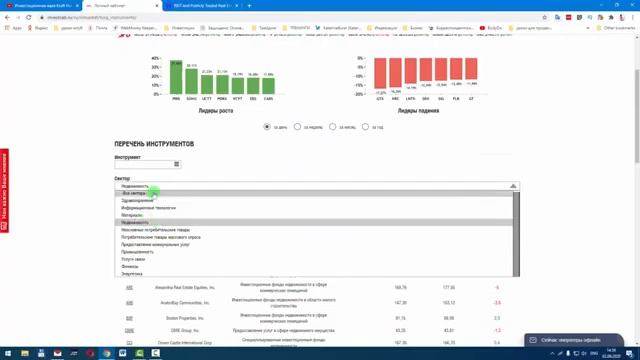Click 'Boston Properties, Inc.' name
This screenshot has height=360, width=640.
pos(185,318)
